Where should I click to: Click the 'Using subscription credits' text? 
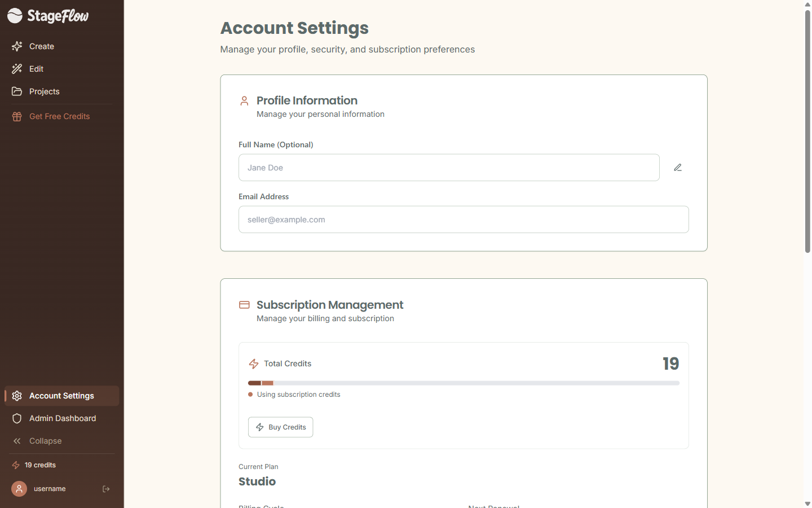coord(299,395)
